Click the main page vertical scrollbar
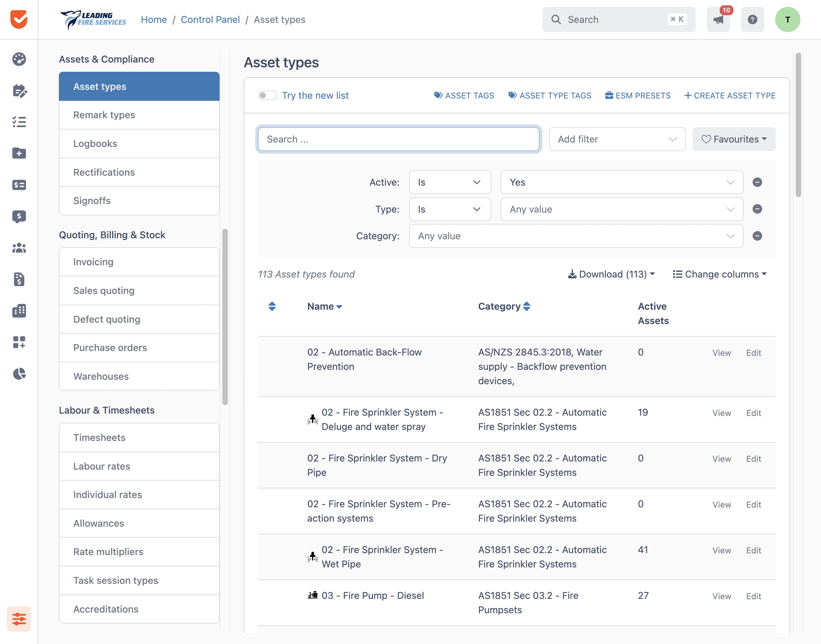This screenshot has height=644, width=821. [798, 124]
